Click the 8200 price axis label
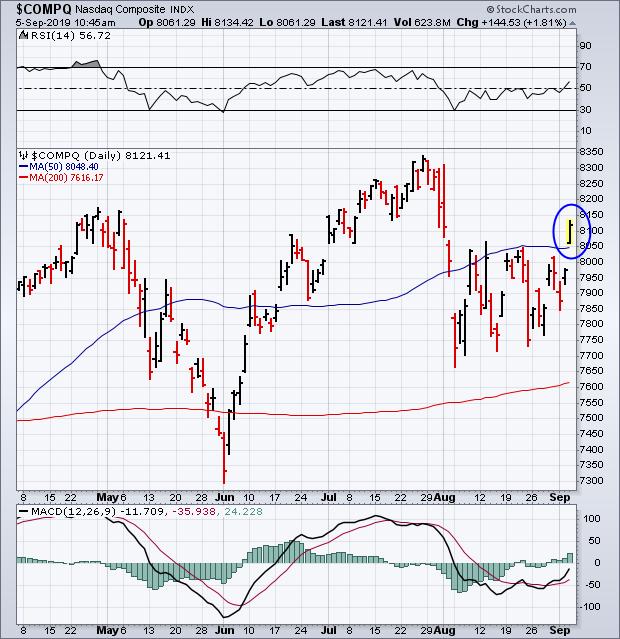620x639 pixels. pos(591,199)
